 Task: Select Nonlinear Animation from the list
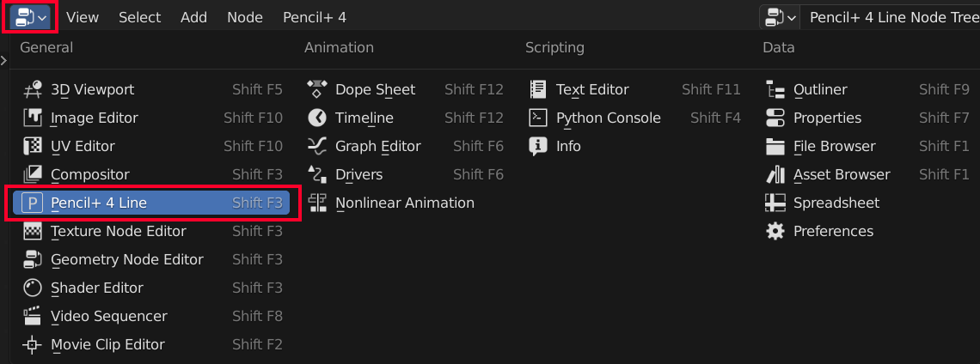point(404,203)
